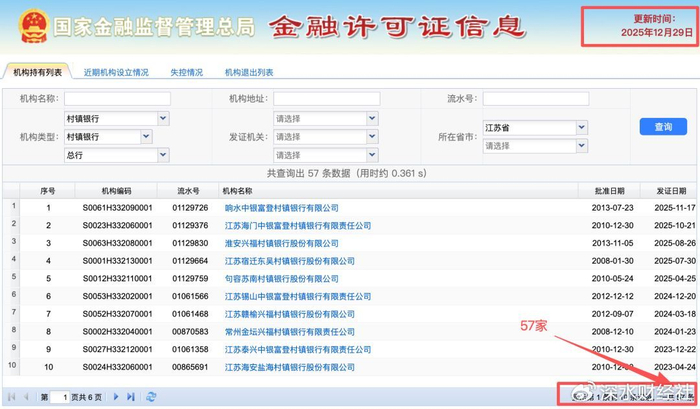Jump to last page icon

pos(130,396)
